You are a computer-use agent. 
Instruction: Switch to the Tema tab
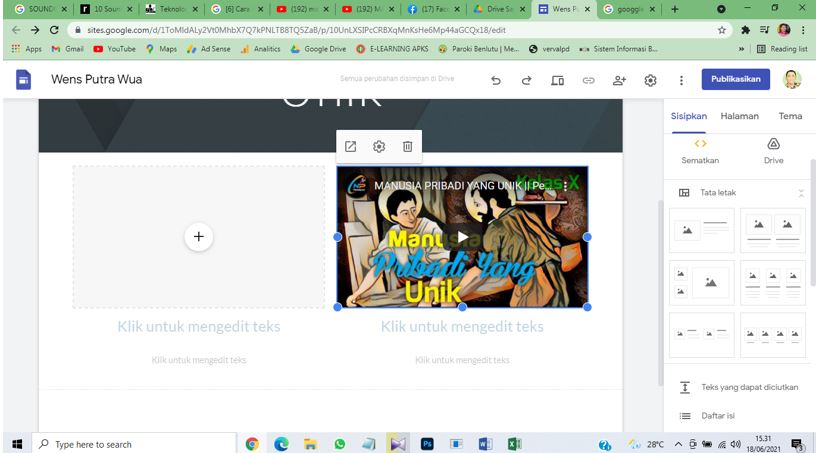pyautogui.click(x=790, y=116)
